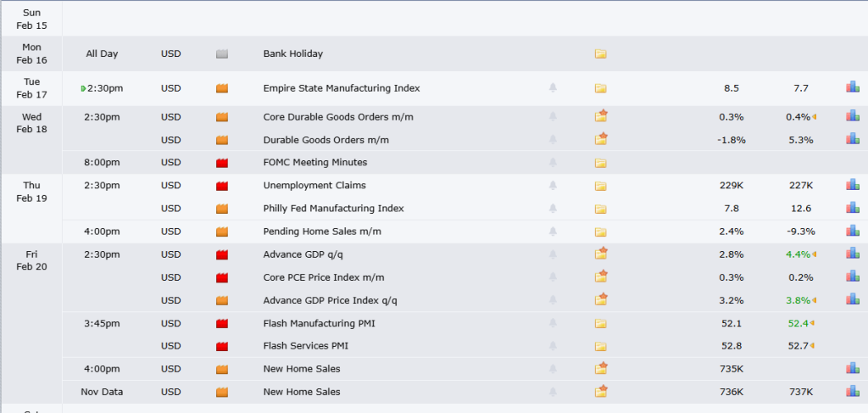Click the Philly Fed Manufacturing Index event name

point(333,209)
